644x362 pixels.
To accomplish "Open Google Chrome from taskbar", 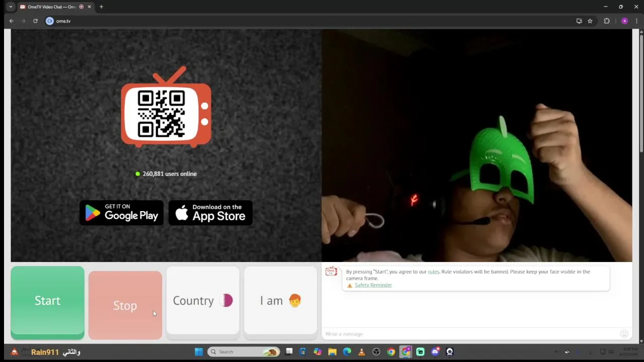I will pyautogui.click(x=391, y=352).
